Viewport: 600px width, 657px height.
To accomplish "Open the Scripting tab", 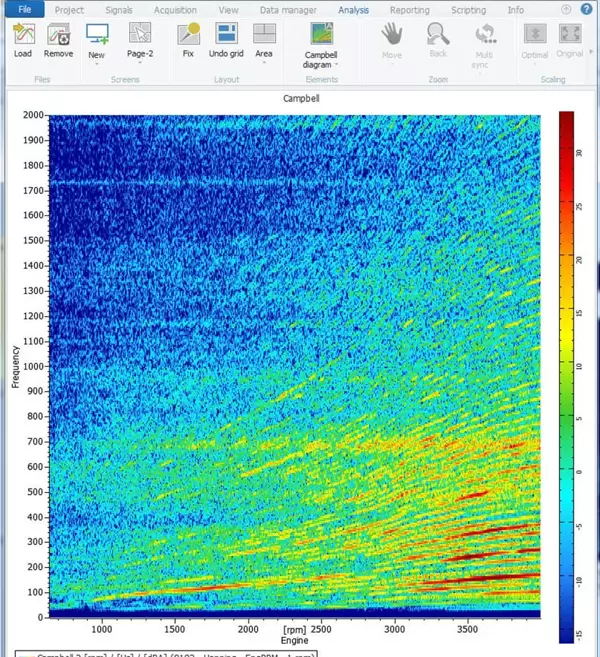I will point(468,9).
